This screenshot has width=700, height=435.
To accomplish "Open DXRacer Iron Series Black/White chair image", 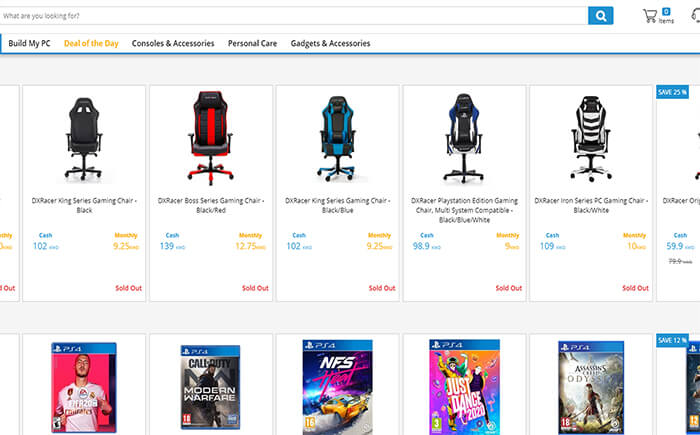I will click(591, 138).
